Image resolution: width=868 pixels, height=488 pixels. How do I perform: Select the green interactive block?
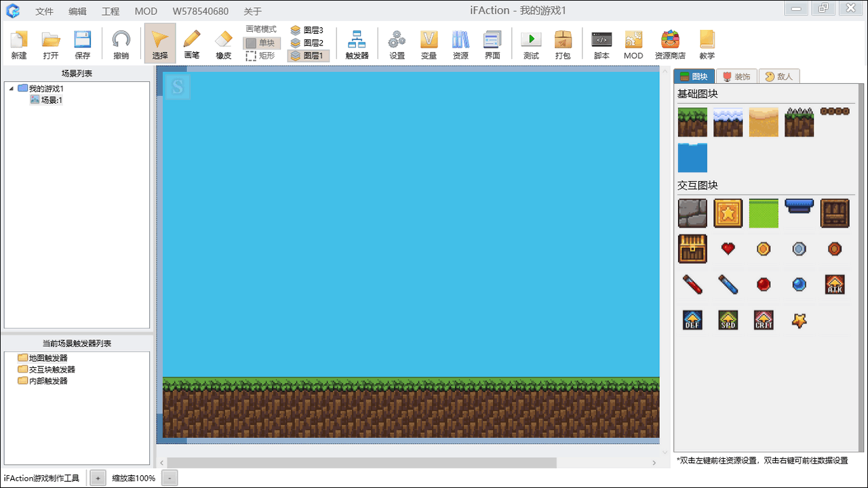[764, 213]
